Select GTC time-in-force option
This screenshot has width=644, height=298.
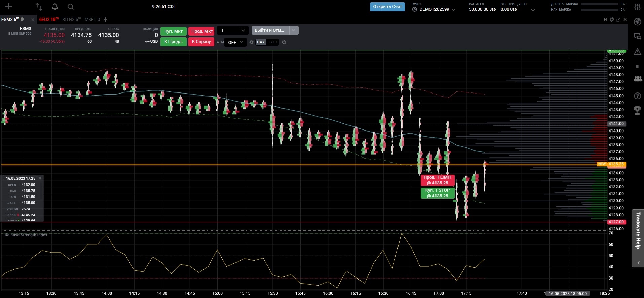click(x=273, y=42)
